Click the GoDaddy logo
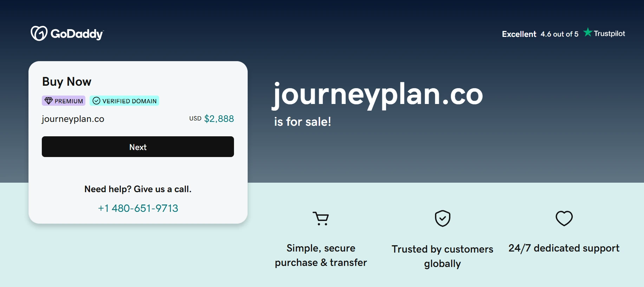 click(67, 33)
